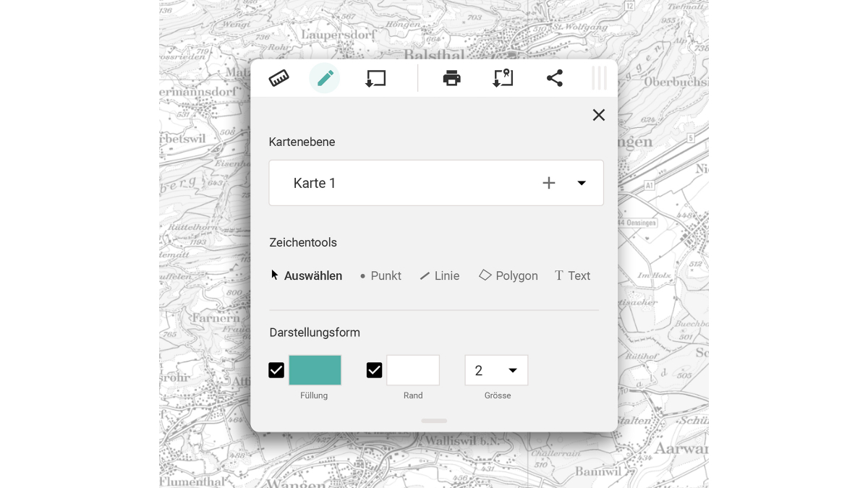The width and height of the screenshot is (868, 488).
Task: Expand the Karte 1 layer dropdown
Action: tap(582, 183)
